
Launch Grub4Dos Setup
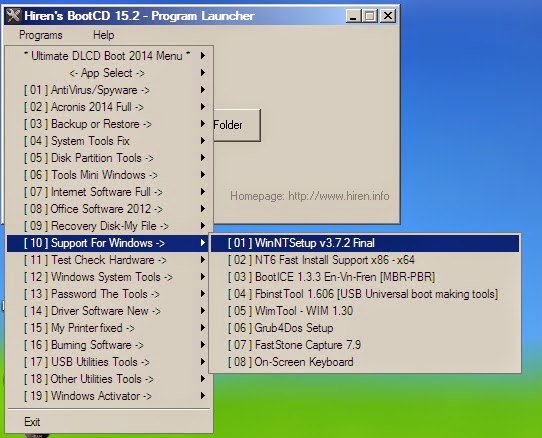(365, 327)
